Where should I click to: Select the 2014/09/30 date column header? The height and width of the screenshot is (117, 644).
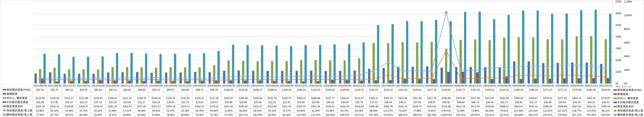[x=229, y=86]
